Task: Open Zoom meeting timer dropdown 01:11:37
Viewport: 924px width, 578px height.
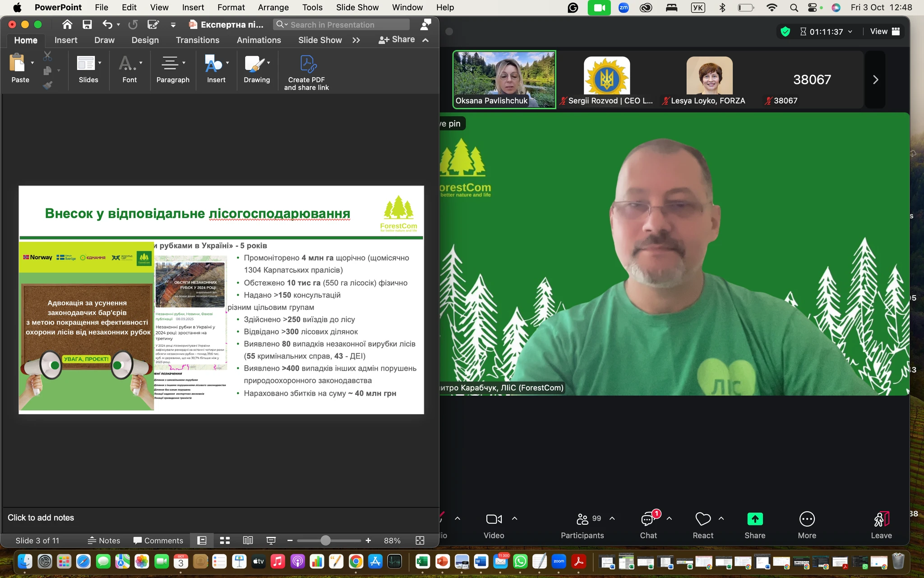Action: tap(826, 32)
